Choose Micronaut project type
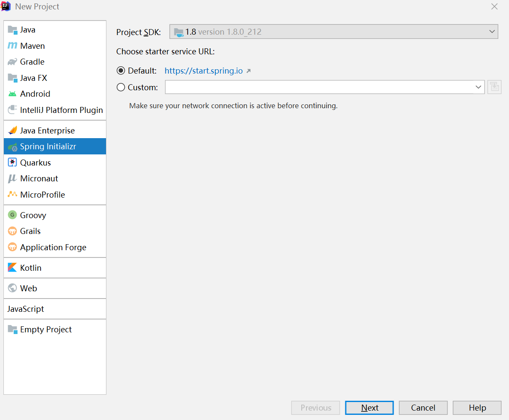Image resolution: width=509 pixels, height=420 pixels. pyautogui.click(x=55, y=178)
